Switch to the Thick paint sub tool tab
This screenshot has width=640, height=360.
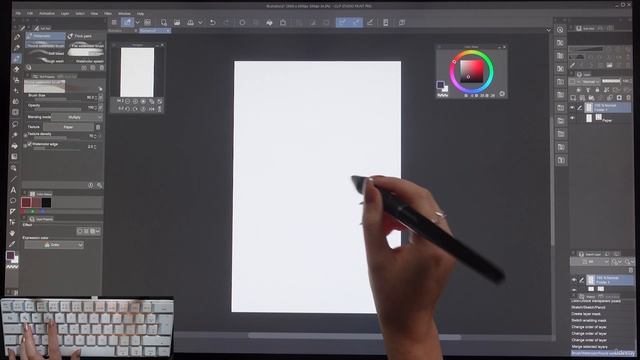(x=85, y=36)
